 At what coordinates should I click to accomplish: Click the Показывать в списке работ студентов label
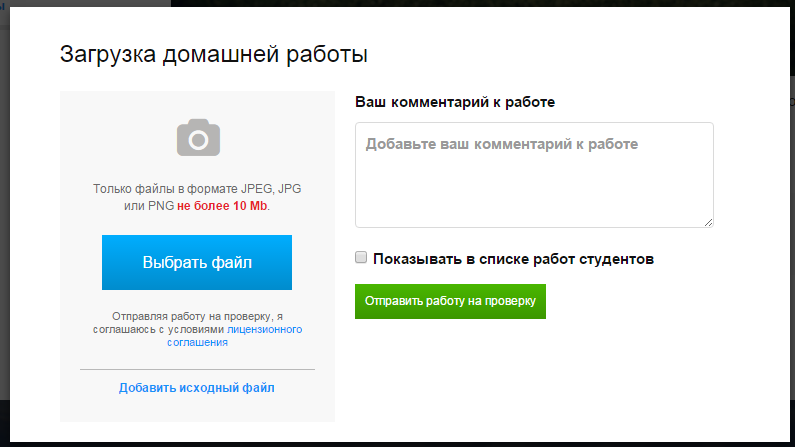(514, 259)
